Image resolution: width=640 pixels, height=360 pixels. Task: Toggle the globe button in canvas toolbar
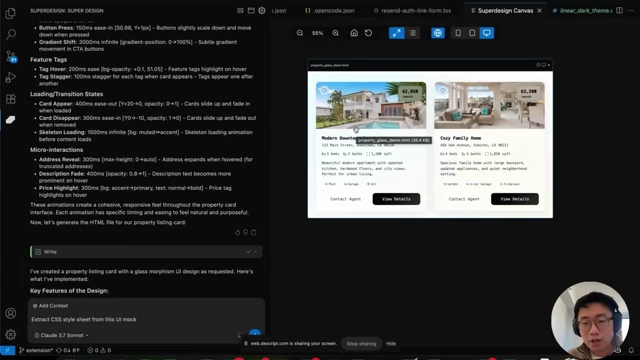point(438,33)
